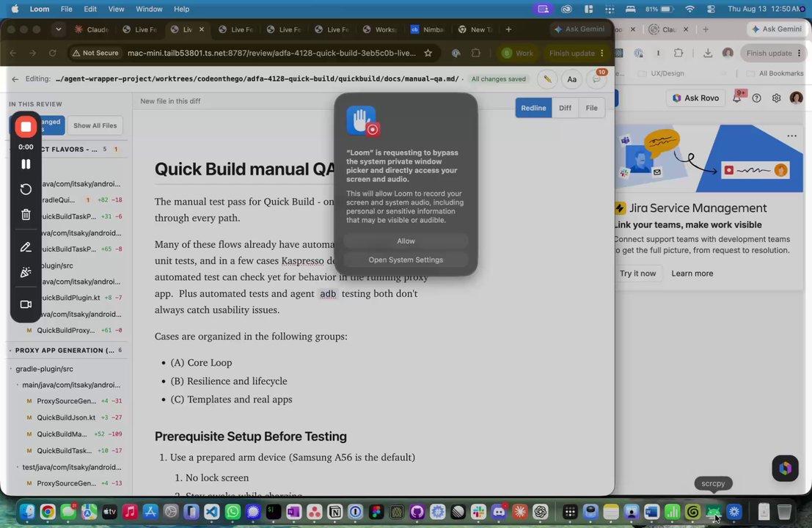The width and height of the screenshot is (812, 528).
Task: Open the Window menu in menu bar
Action: coord(149,9)
